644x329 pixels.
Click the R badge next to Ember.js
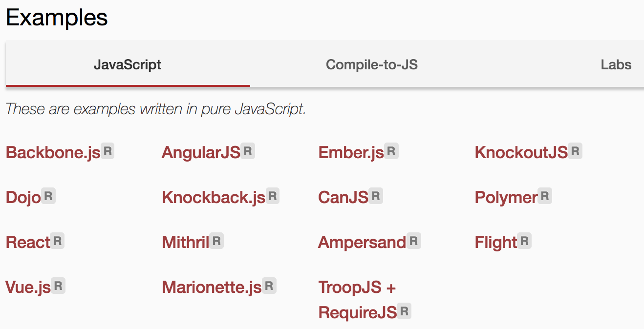click(391, 151)
